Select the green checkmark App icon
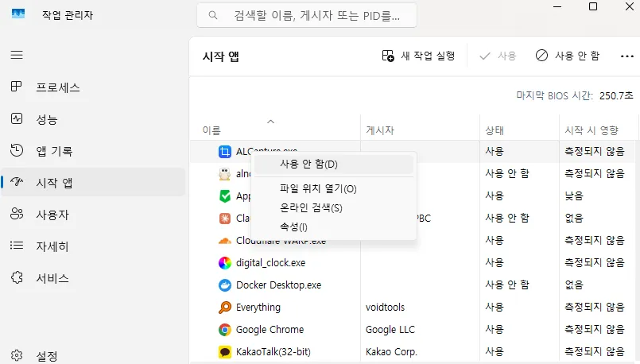 tap(224, 196)
